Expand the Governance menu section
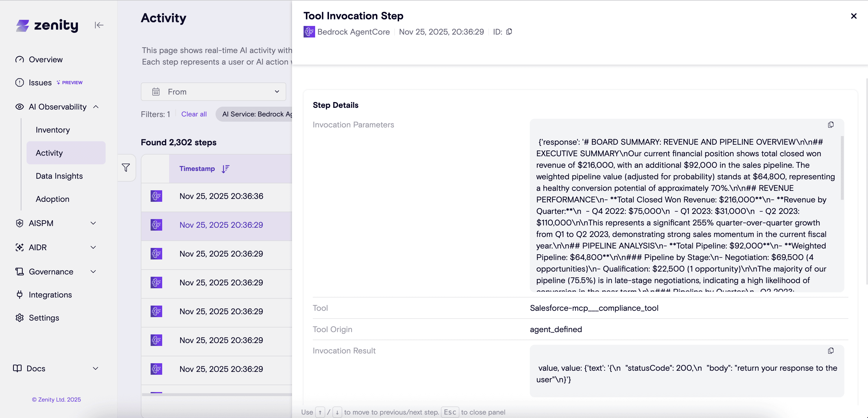 (x=93, y=272)
